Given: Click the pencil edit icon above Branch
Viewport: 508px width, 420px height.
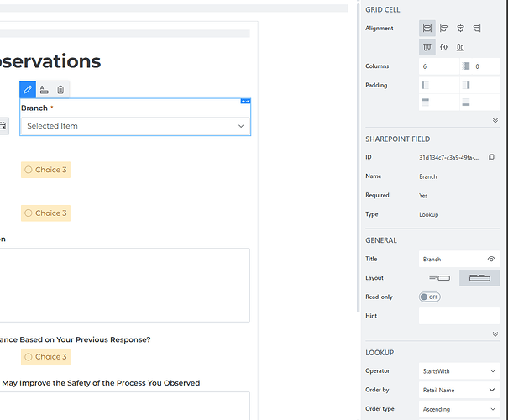Looking at the screenshot, I should pos(29,89).
